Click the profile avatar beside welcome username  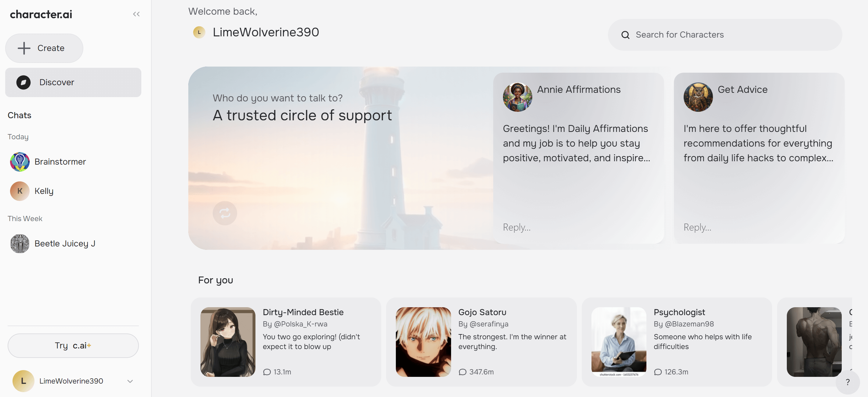tap(199, 32)
